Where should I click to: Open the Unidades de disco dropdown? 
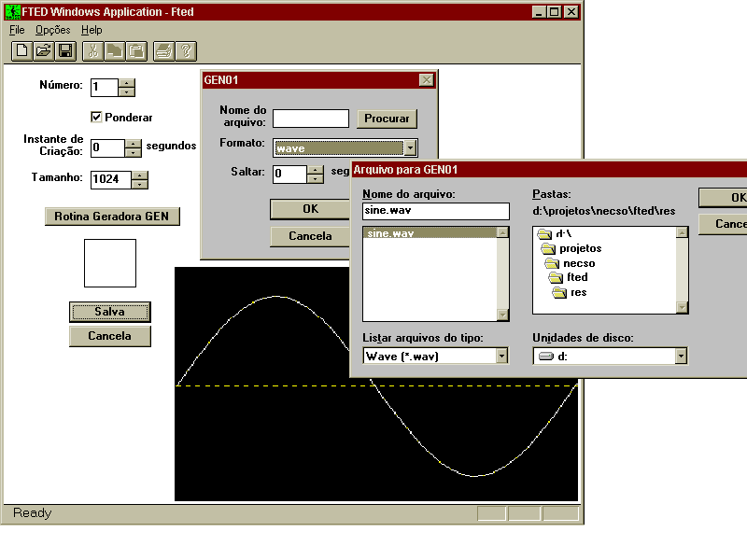tap(681, 356)
